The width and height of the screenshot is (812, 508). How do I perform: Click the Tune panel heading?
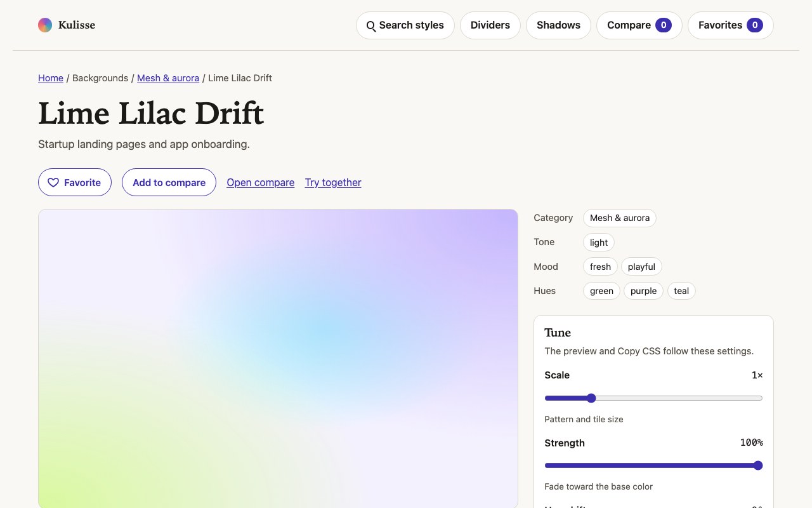click(x=558, y=333)
